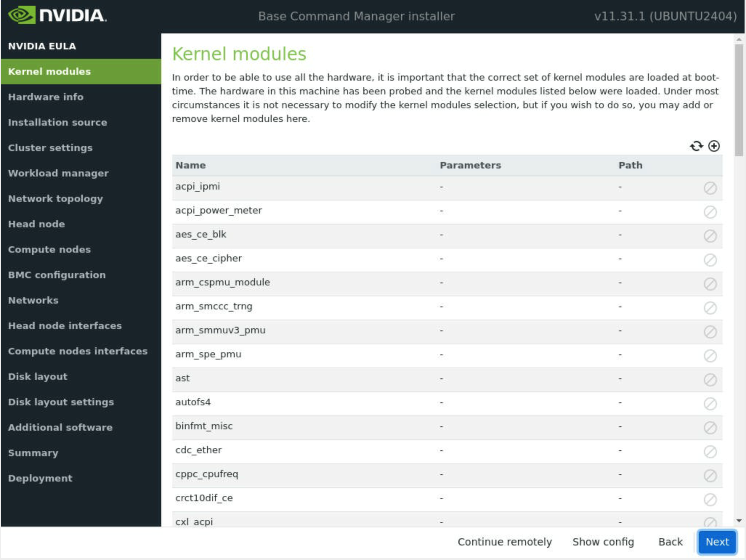Click the NVIDIA logo in header
Image resolution: width=746 pixels, height=560 pixels.
(x=57, y=15)
